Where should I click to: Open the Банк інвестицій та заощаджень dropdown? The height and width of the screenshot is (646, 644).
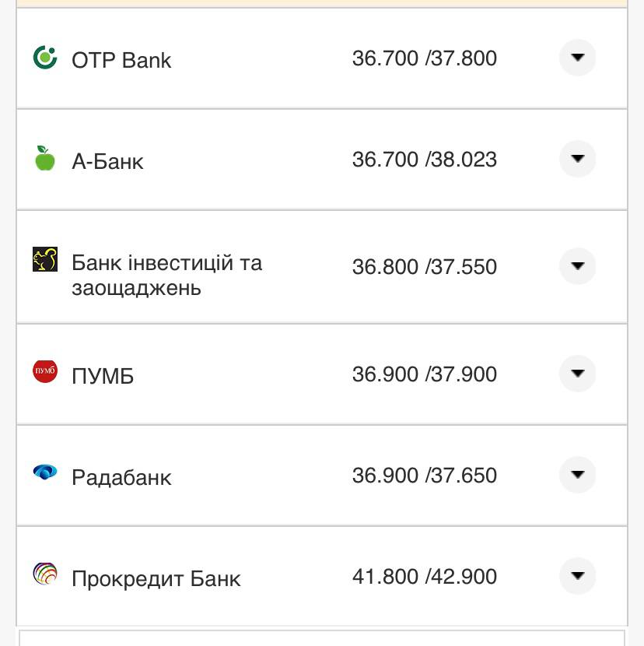click(x=577, y=265)
